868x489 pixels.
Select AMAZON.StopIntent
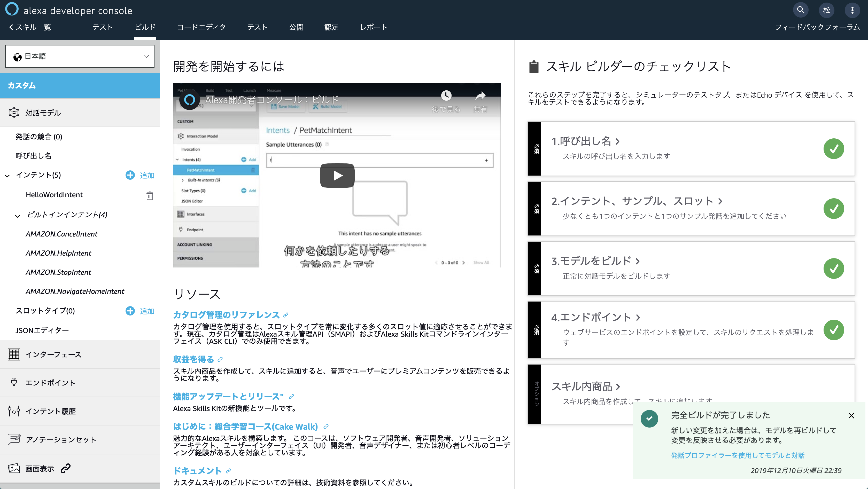58,272
